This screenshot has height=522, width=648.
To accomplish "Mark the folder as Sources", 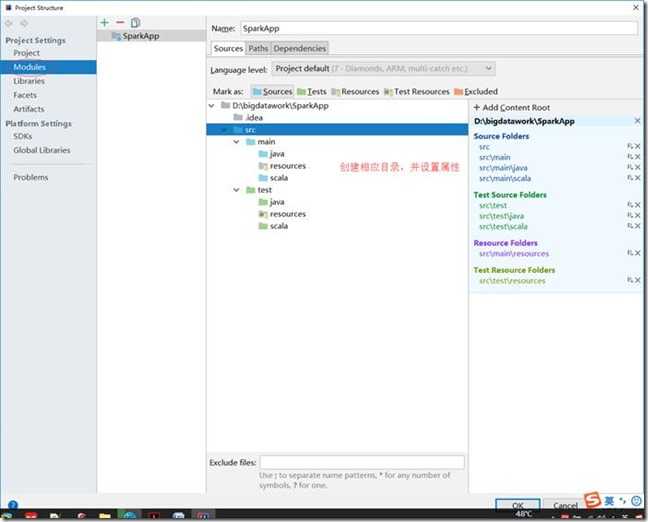I will pos(272,91).
